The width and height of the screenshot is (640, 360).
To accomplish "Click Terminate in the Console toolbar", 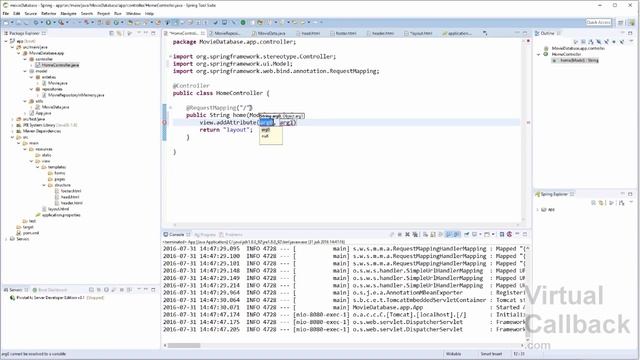I will [x=400, y=234].
